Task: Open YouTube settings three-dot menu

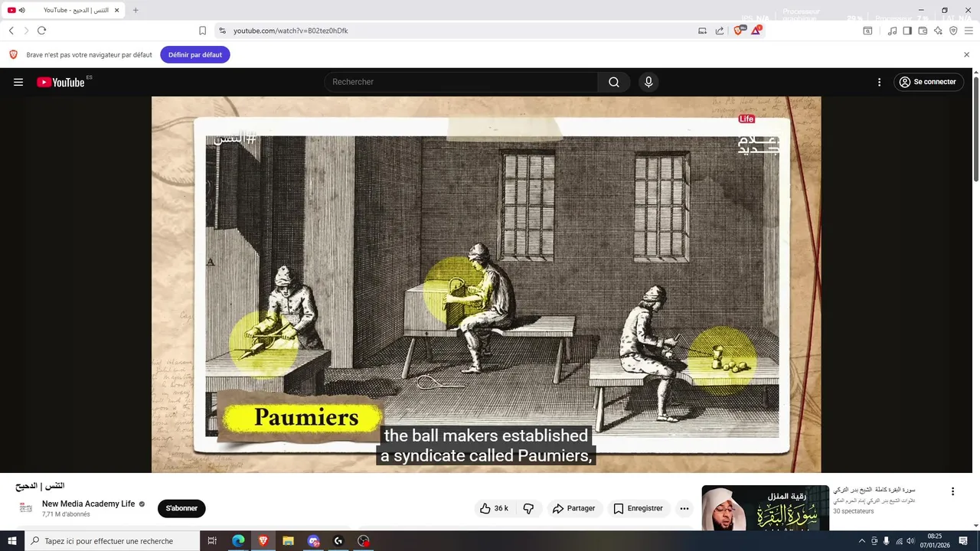Action: point(879,82)
